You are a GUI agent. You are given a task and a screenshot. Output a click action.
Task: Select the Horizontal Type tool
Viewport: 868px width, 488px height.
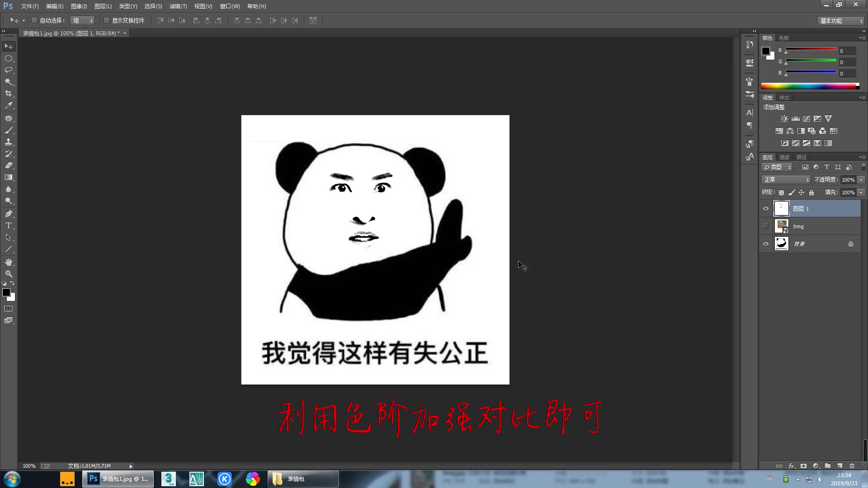(9, 225)
